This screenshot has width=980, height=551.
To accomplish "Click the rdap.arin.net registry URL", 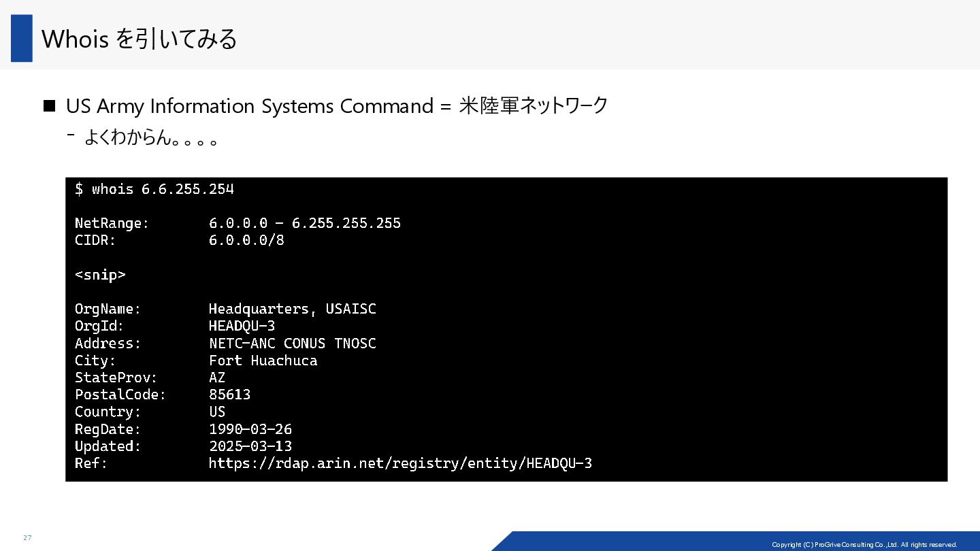I will (x=400, y=464).
